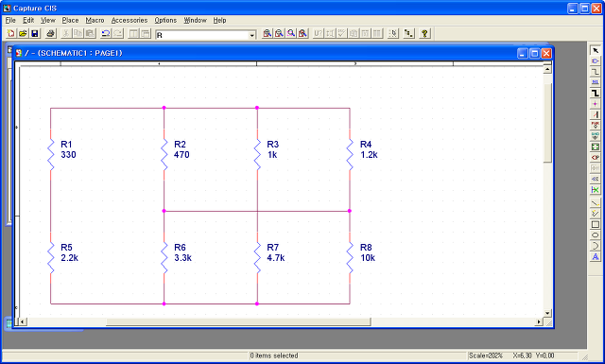Select the R3 resistor symbol

257,154
